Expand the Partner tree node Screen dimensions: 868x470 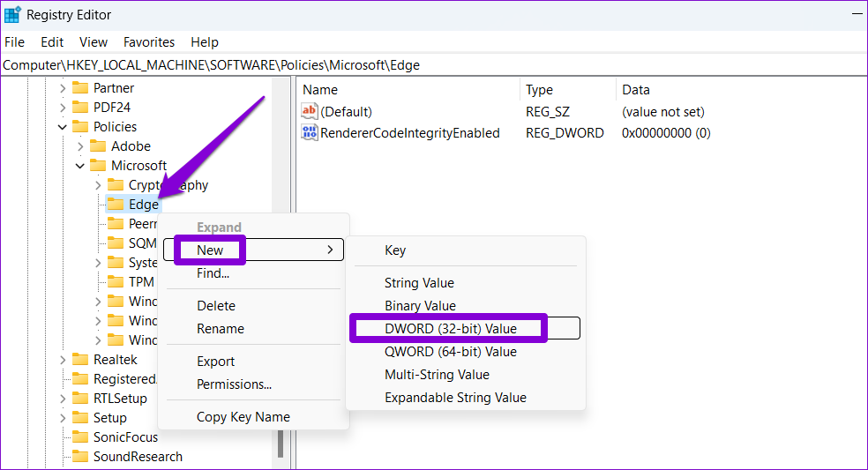point(63,88)
